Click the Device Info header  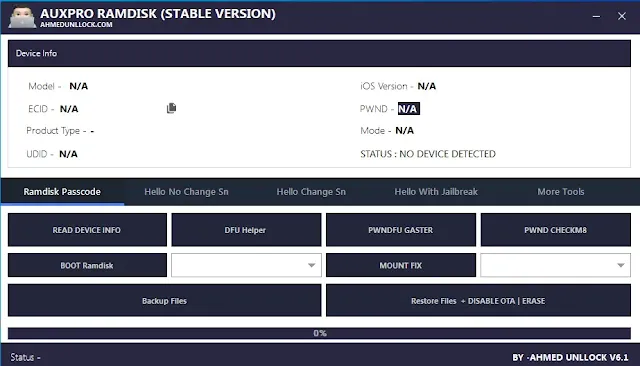[x=319, y=53]
